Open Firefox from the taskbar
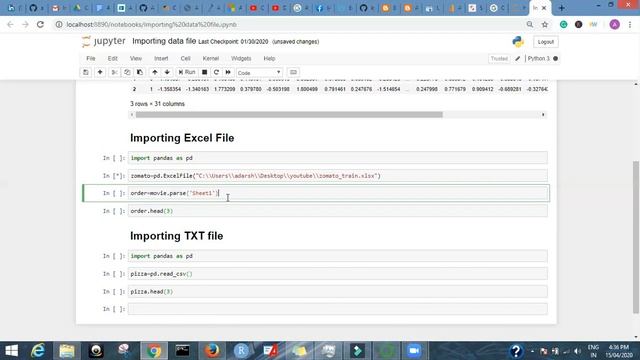 coord(212,351)
